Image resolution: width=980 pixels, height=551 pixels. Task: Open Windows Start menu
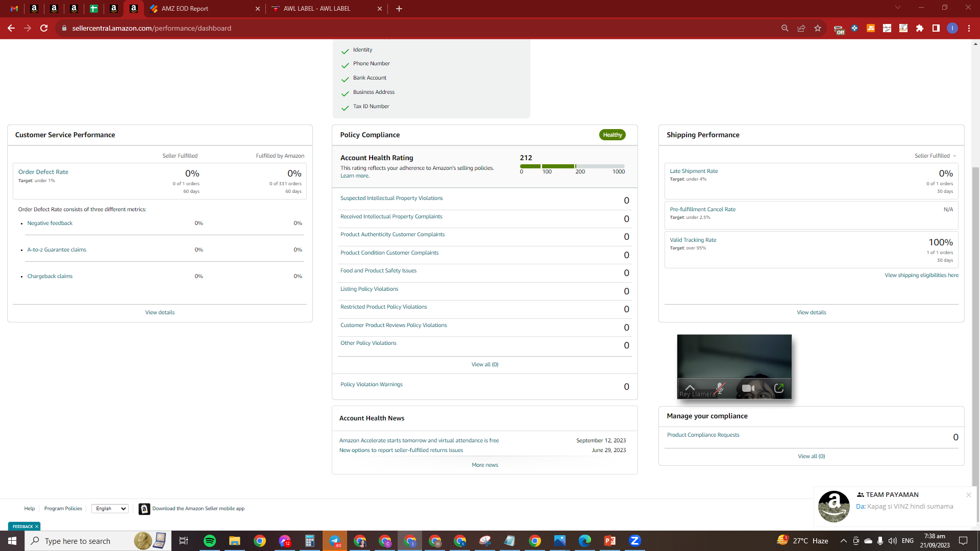pyautogui.click(x=12, y=541)
